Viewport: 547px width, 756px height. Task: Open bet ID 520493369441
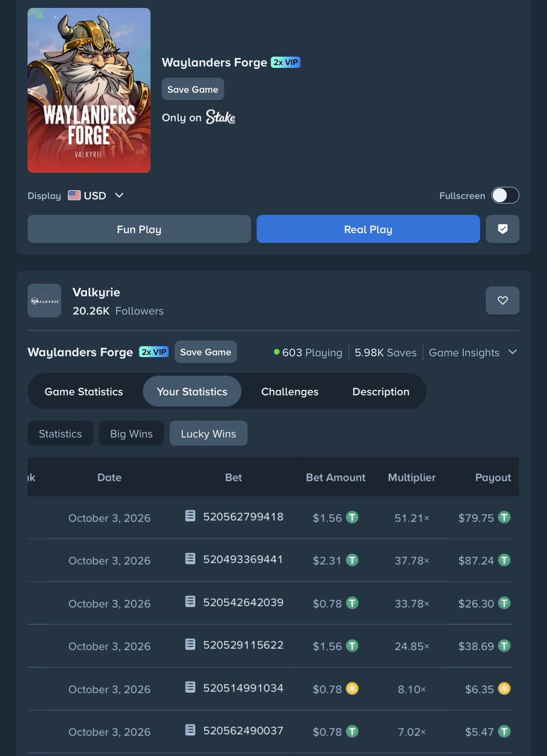click(x=243, y=559)
